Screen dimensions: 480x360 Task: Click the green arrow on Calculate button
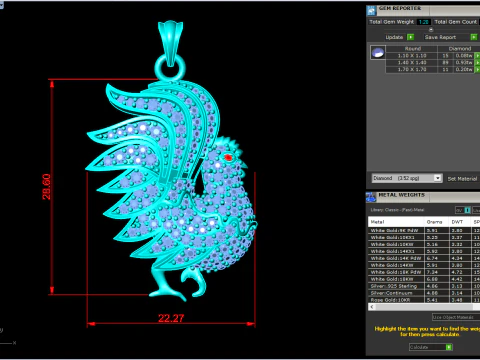click(449, 347)
